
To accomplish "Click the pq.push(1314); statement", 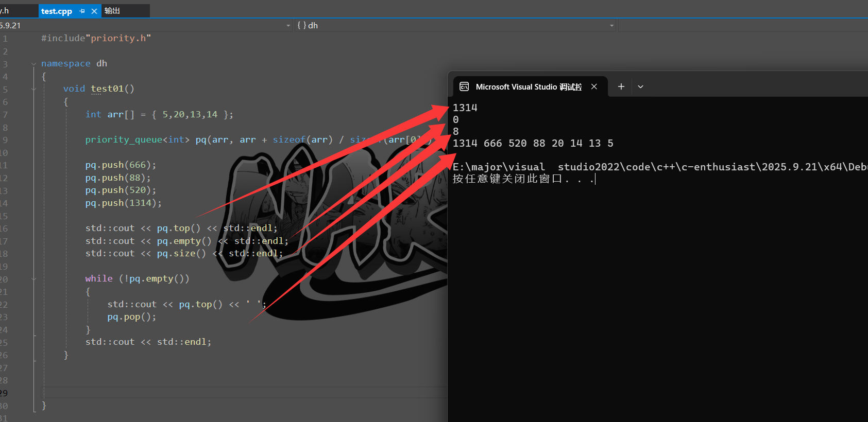I will pos(124,203).
